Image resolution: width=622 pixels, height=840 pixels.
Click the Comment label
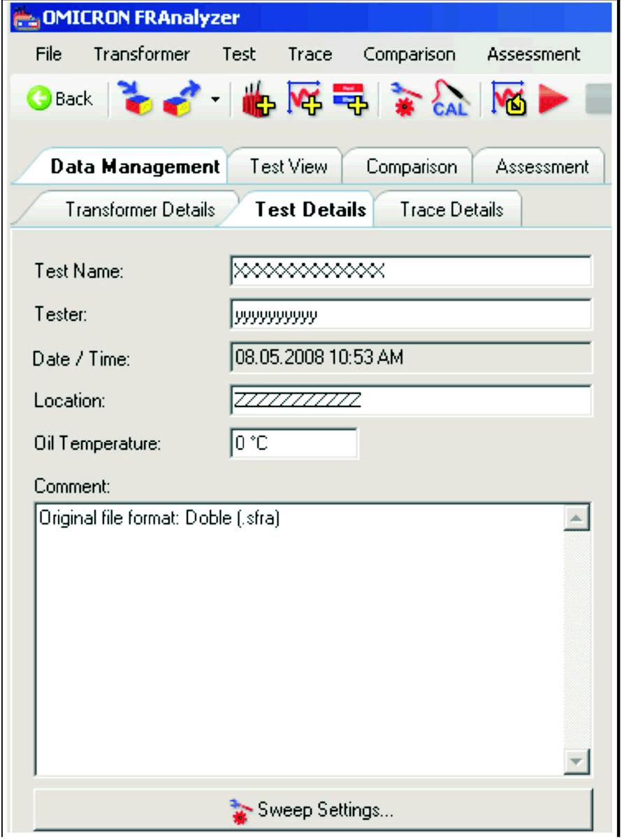pos(73,485)
